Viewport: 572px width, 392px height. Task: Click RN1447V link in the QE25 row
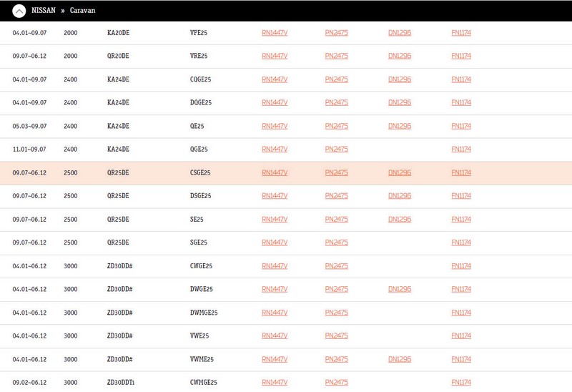coord(275,126)
